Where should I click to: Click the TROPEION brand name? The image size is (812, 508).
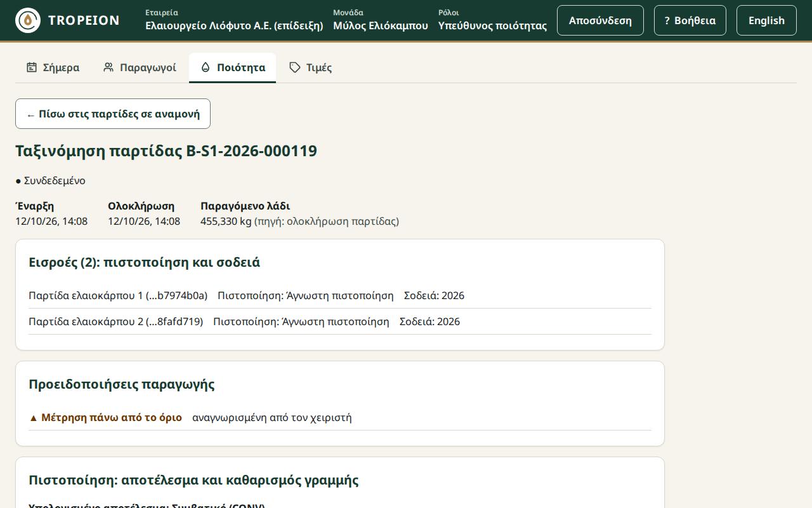point(84,20)
